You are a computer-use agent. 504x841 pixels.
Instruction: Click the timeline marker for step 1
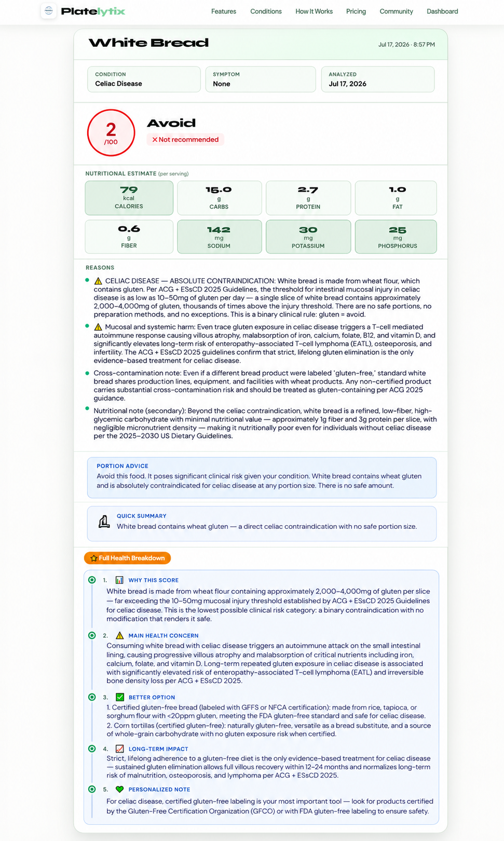(x=92, y=580)
